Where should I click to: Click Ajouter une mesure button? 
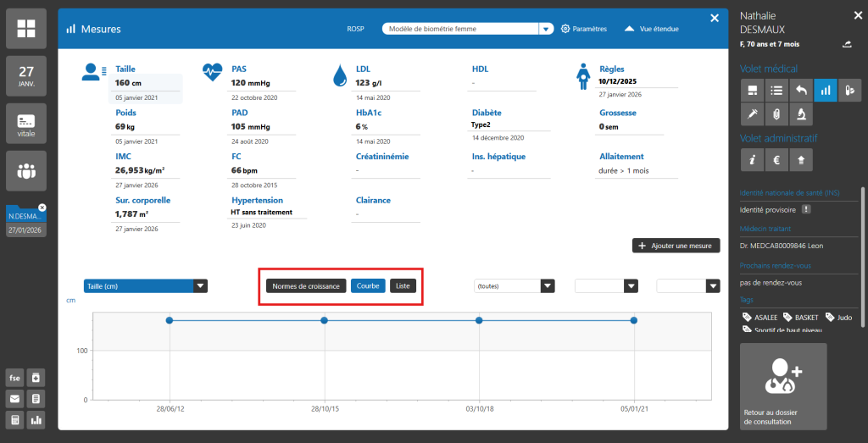pyautogui.click(x=676, y=246)
